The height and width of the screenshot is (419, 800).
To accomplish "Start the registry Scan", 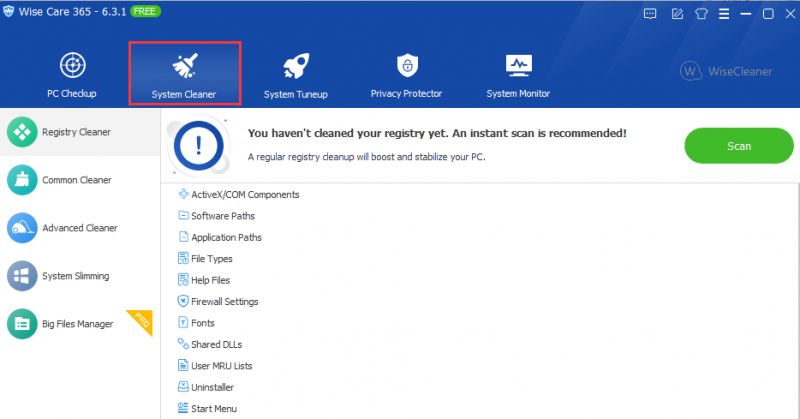I will click(739, 146).
